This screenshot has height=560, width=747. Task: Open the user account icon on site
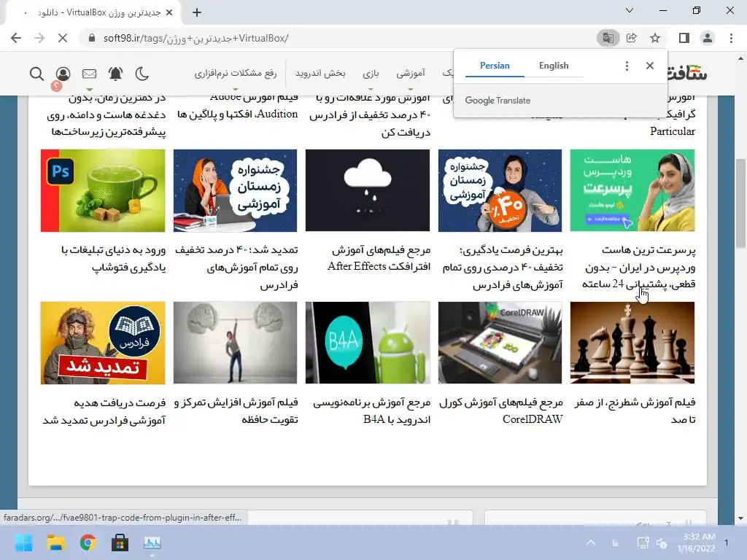(x=63, y=74)
